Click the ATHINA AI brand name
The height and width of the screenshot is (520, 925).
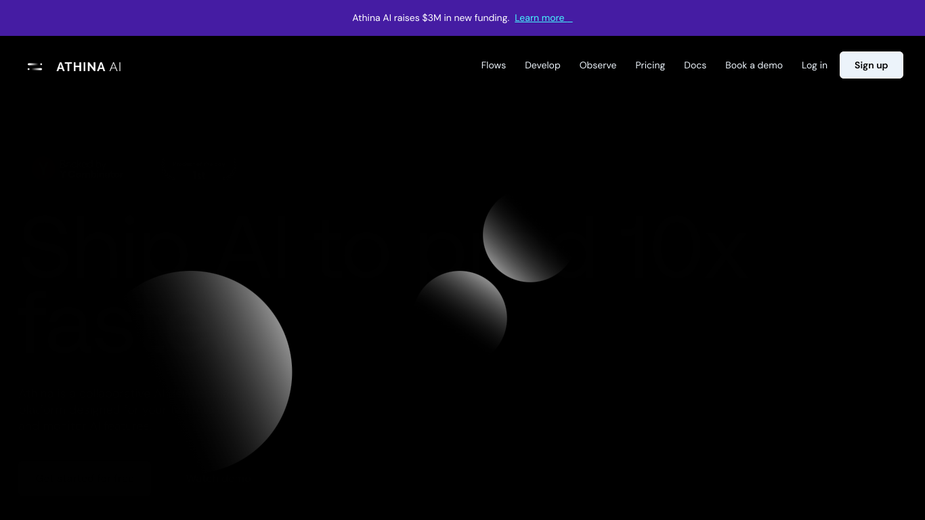pos(89,67)
